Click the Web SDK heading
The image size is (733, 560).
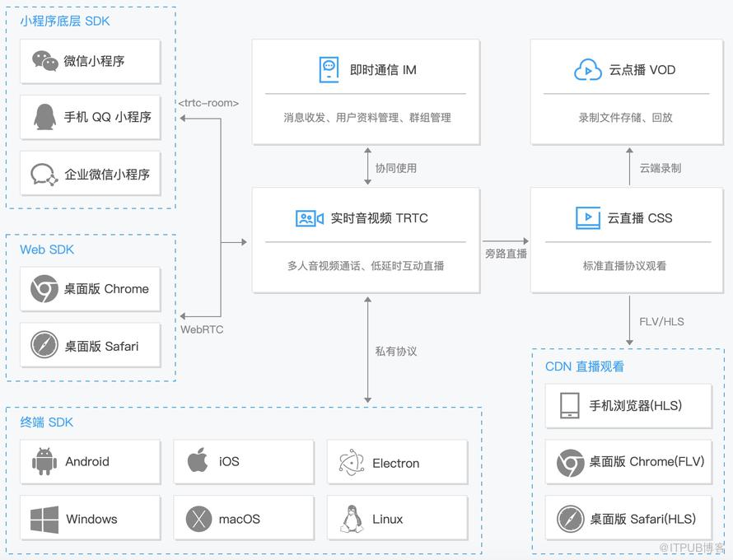47,250
